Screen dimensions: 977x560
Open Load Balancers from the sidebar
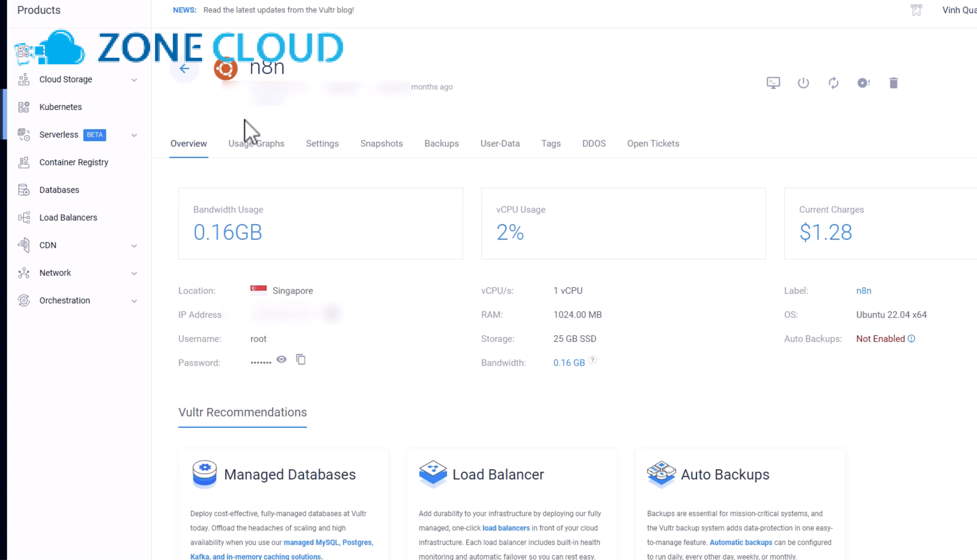point(68,218)
